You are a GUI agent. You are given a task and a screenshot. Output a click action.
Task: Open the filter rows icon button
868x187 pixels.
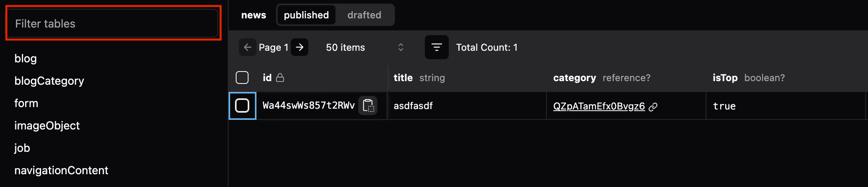pyautogui.click(x=436, y=48)
